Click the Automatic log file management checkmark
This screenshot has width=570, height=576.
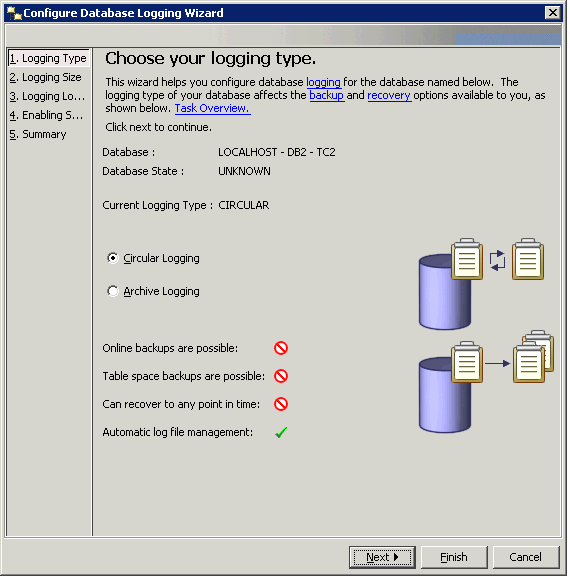pyautogui.click(x=281, y=432)
